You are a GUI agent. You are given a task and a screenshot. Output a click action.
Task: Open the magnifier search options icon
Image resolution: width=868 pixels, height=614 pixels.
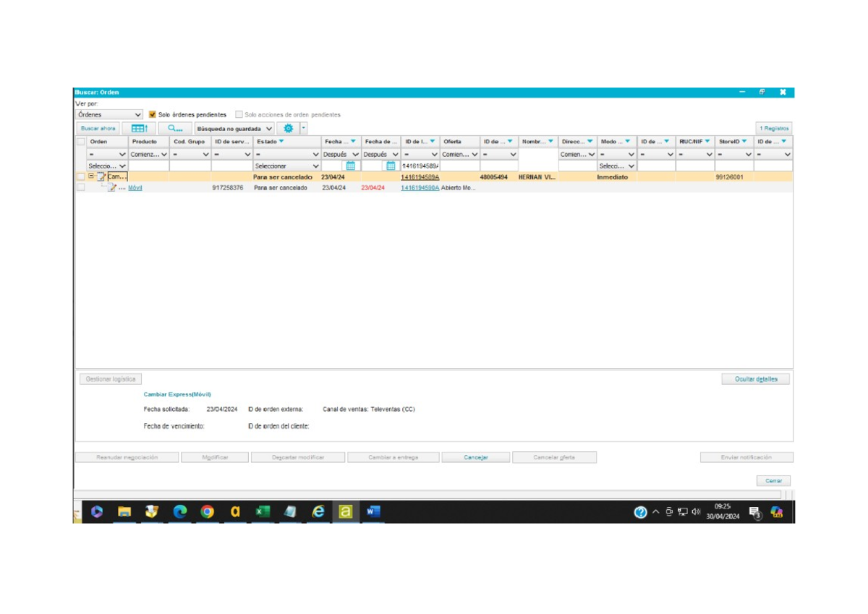(174, 128)
